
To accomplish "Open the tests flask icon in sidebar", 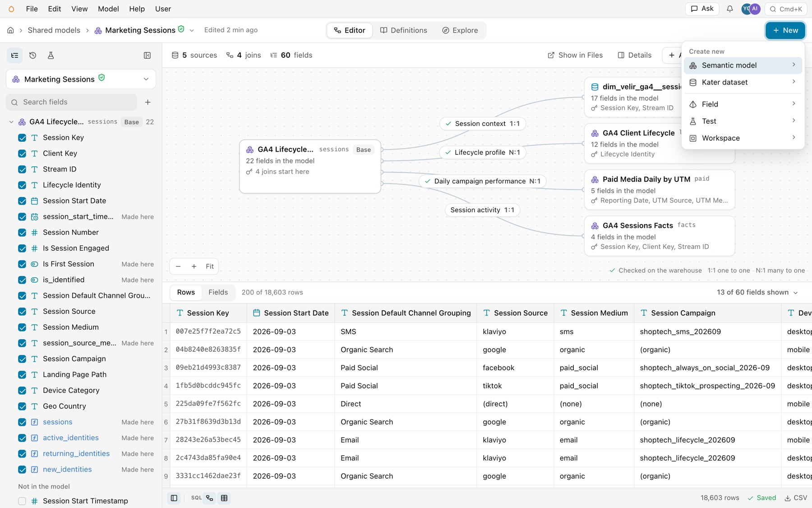I will [51, 55].
